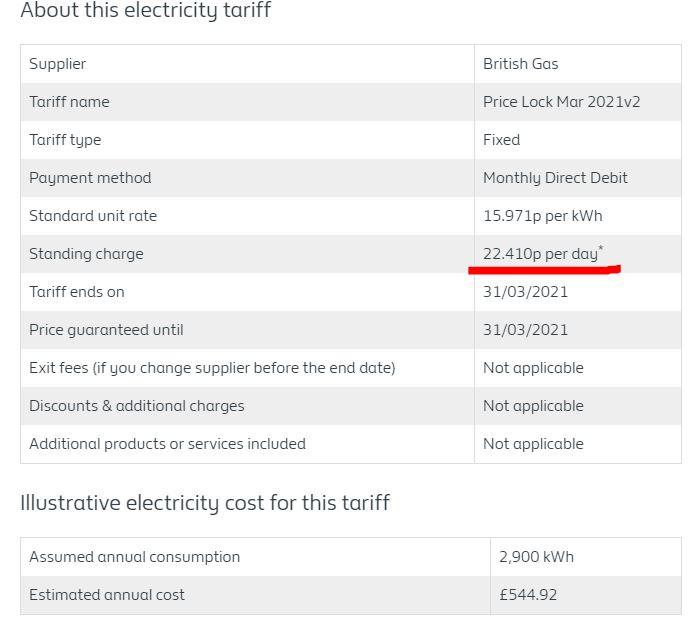This screenshot has width=699, height=621.
Task: Click the Price guaranteed until date
Action: coord(526,330)
